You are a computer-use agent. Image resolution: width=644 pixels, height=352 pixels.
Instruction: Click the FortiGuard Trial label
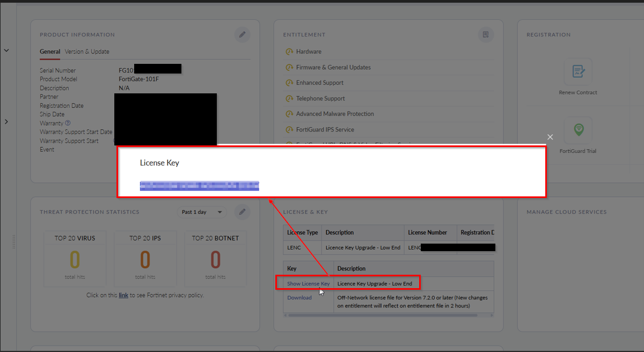tap(578, 151)
